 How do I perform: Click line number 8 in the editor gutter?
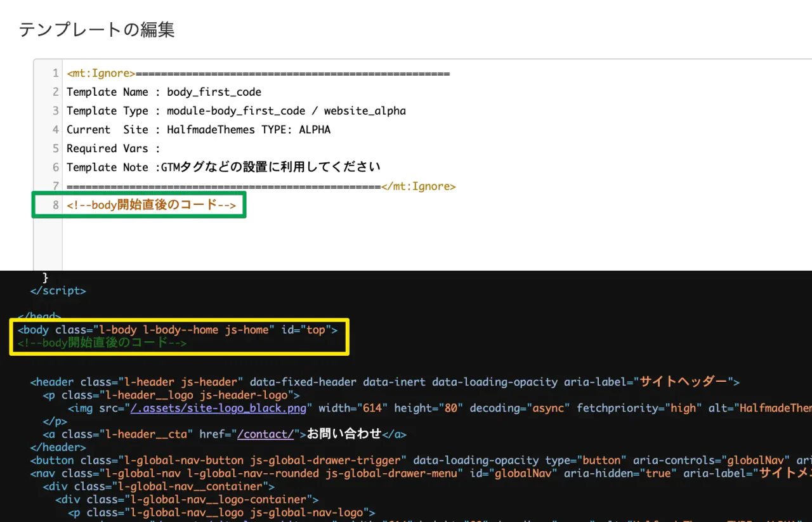pos(56,205)
